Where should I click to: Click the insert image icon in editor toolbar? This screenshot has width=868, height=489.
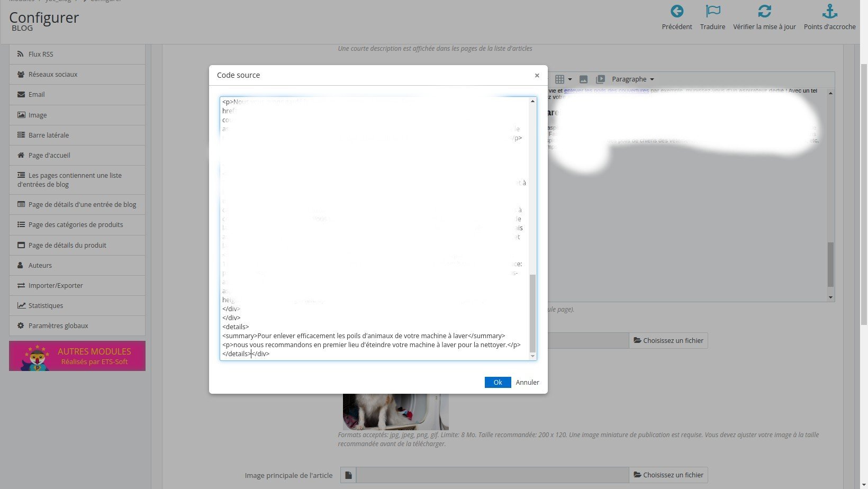pyautogui.click(x=583, y=79)
